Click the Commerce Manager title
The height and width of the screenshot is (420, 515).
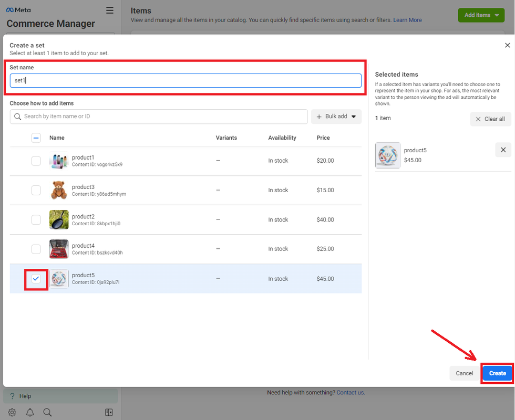(50, 24)
